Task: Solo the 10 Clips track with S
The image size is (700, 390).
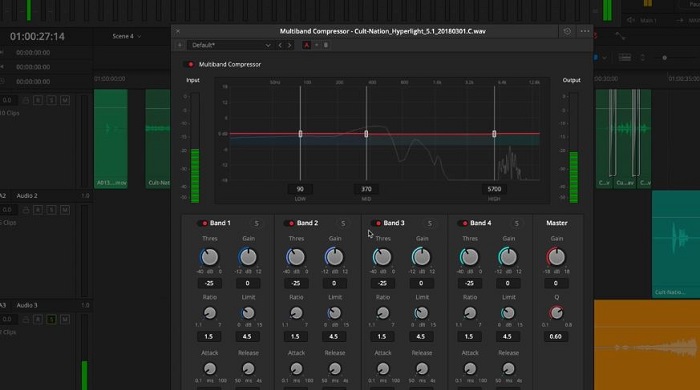Action: coord(51,100)
